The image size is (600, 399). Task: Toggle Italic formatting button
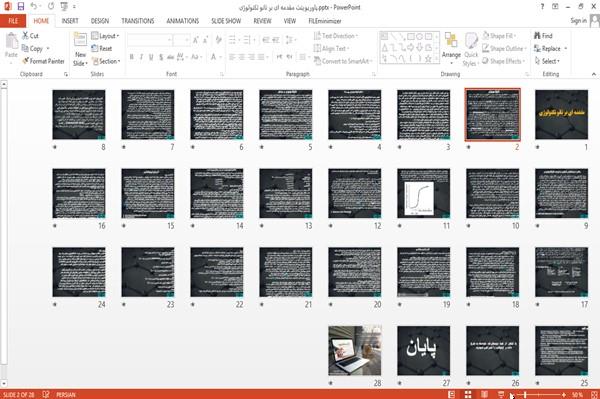coord(141,57)
